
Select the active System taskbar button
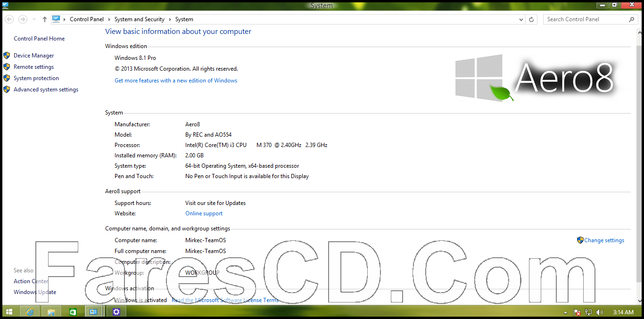point(94,312)
